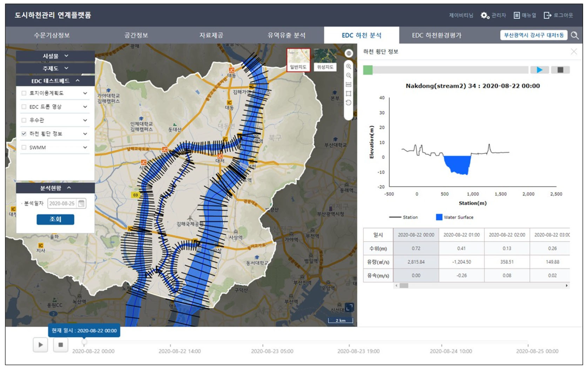This screenshot has width=588, height=369.
Task: Enable the SWMM layer checkbox
Action: click(x=24, y=147)
